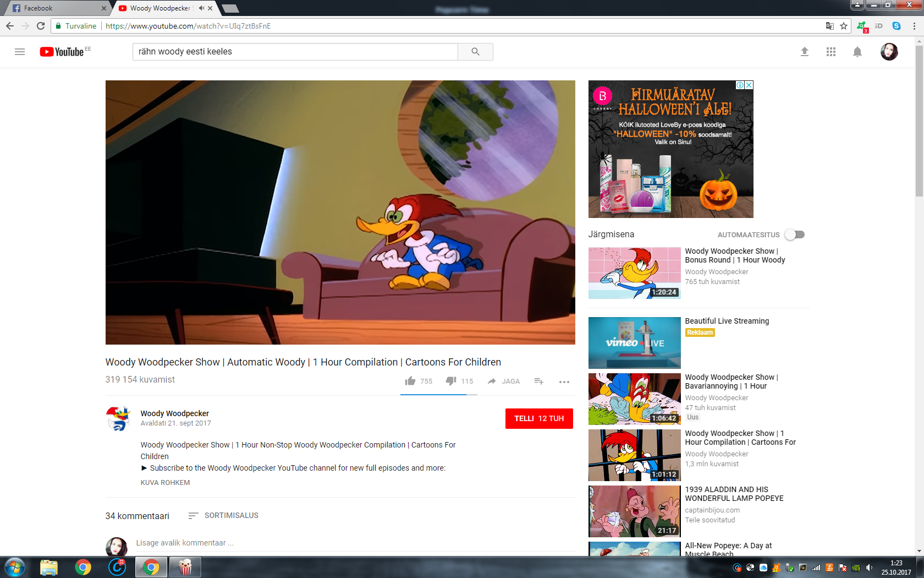Viewport: 924px width, 578px height.
Task: Go back with the browser back arrow
Action: point(10,26)
